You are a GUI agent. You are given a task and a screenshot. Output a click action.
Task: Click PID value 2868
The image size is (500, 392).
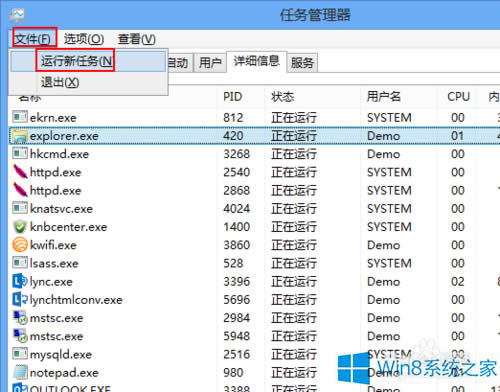tap(237, 191)
